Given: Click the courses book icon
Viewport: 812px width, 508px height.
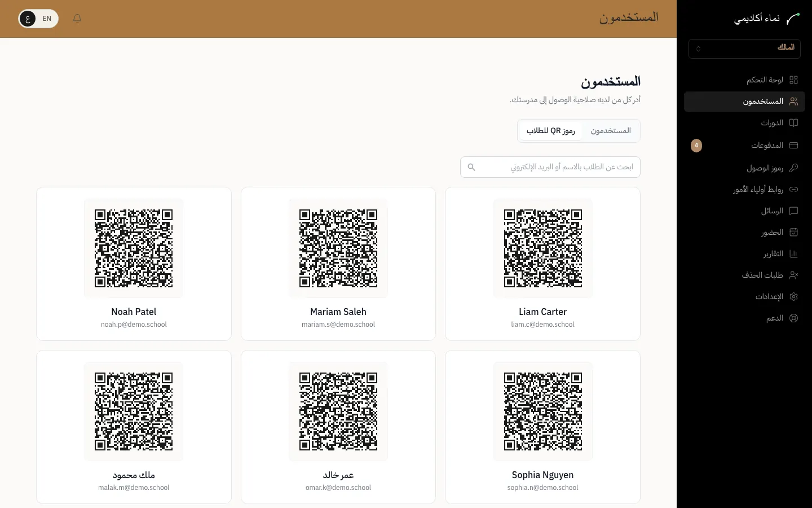Looking at the screenshot, I should tap(793, 123).
